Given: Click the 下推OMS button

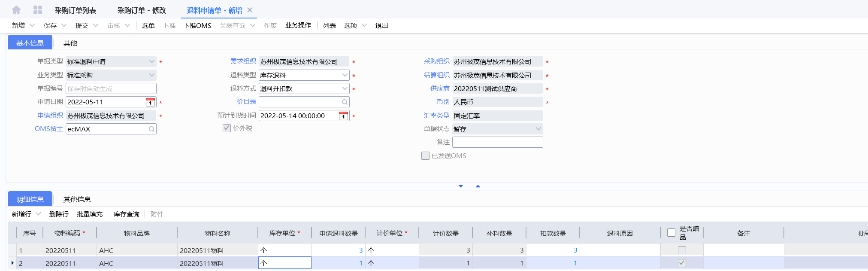Looking at the screenshot, I should tap(197, 26).
